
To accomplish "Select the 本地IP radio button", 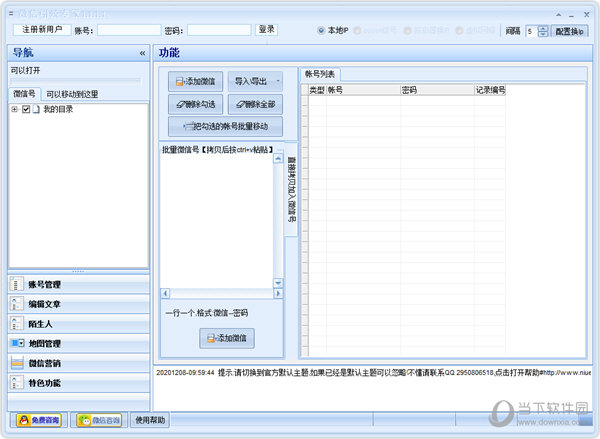I will [x=321, y=30].
